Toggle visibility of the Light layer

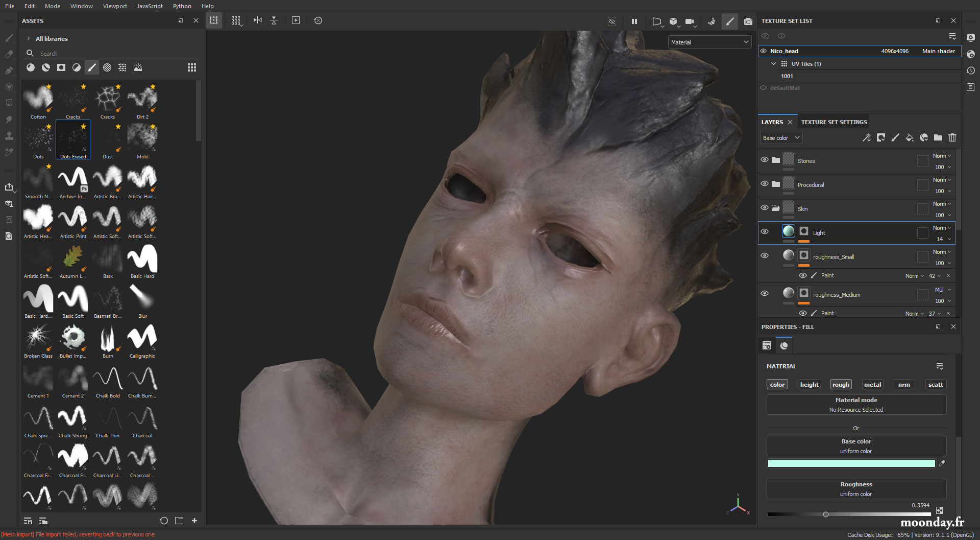[x=764, y=231]
